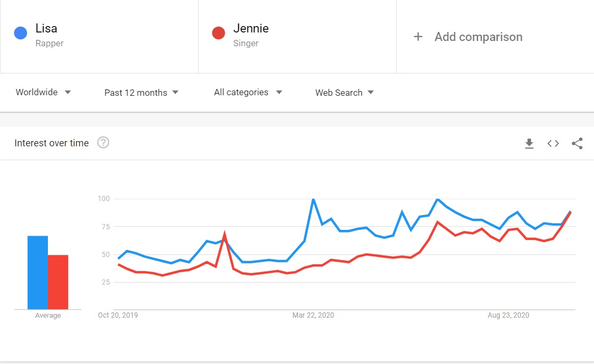This screenshot has height=364, width=594.
Task: Select the Jennie search term
Action: pyautogui.click(x=251, y=29)
